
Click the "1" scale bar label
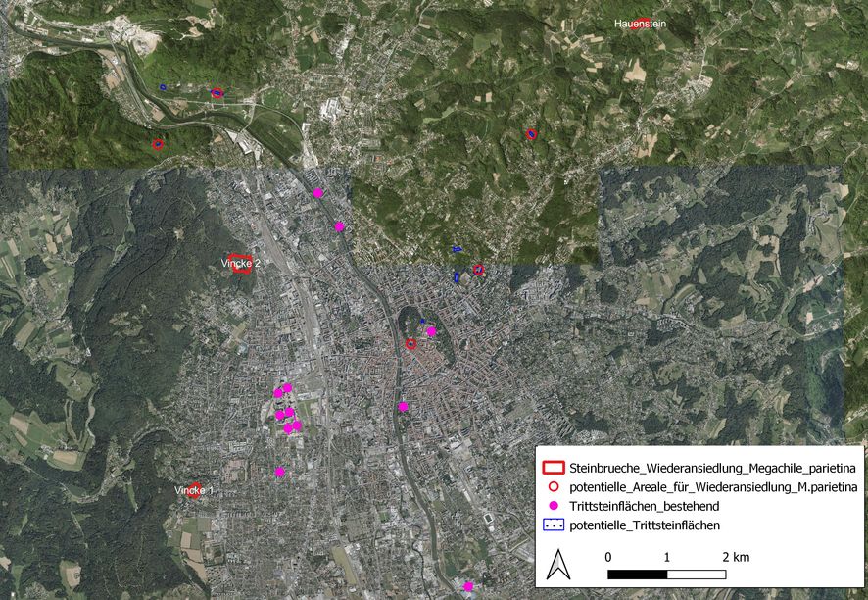(x=666, y=557)
